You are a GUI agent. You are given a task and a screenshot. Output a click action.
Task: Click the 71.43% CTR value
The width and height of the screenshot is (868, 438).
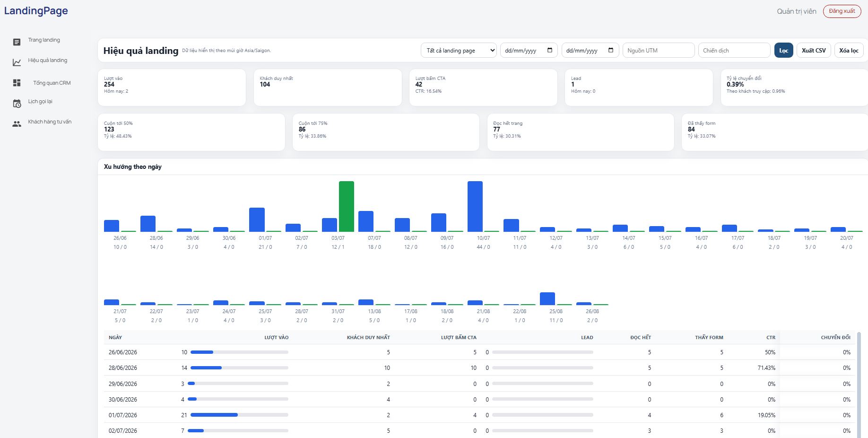pos(766,368)
